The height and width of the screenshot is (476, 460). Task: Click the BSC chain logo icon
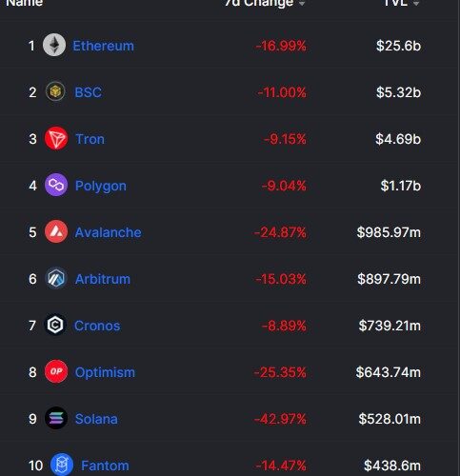[55, 91]
